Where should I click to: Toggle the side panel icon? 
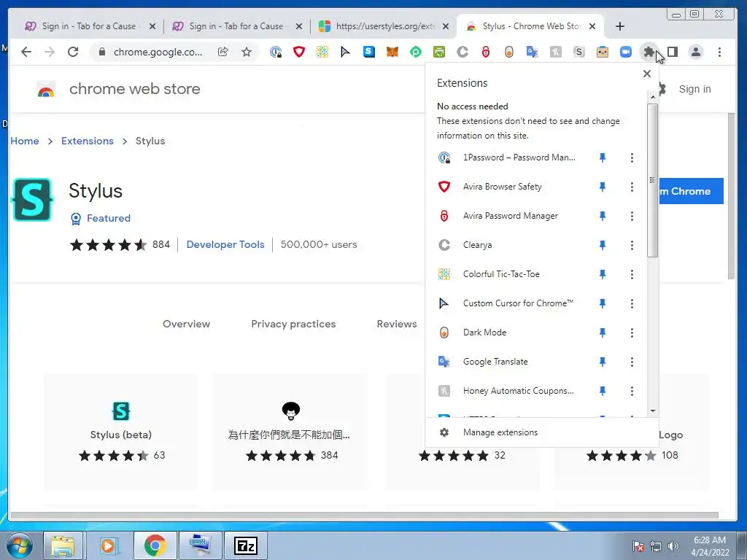672,52
